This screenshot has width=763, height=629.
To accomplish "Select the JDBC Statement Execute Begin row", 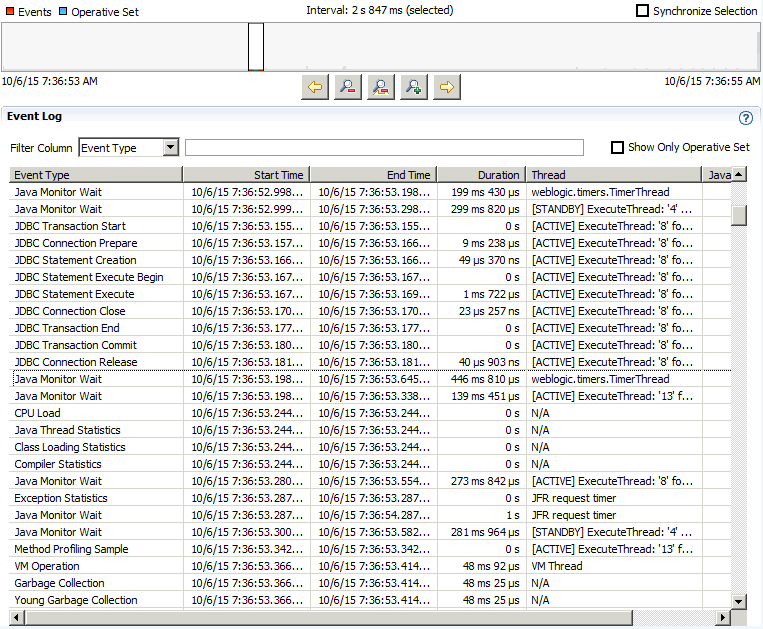I will [x=370, y=277].
